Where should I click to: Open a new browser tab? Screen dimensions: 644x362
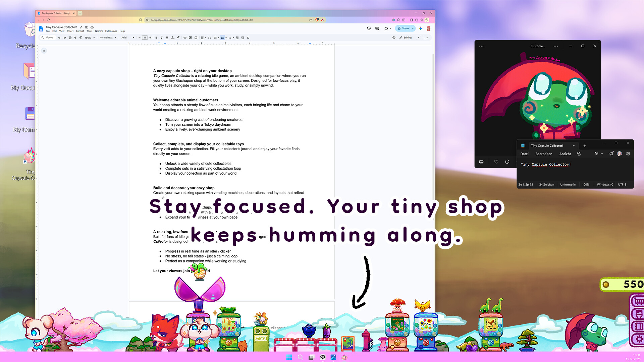click(80, 13)
